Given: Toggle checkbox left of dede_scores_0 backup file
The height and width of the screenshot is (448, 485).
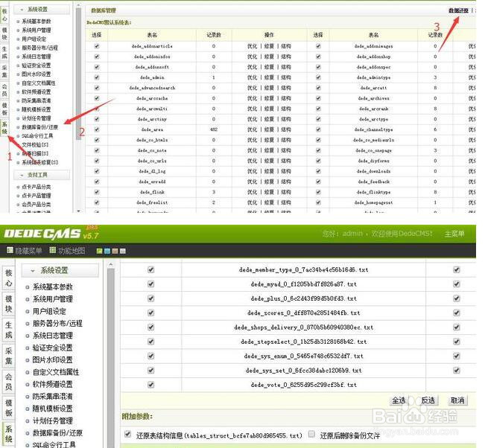Looking at the screenshot, I should click(x=151, y=313).
